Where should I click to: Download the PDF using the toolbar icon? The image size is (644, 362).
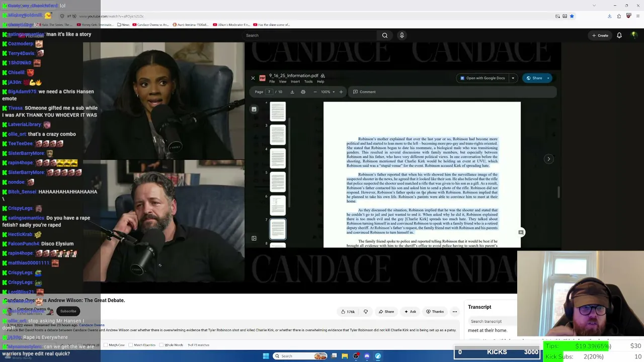tap(292, 92)
